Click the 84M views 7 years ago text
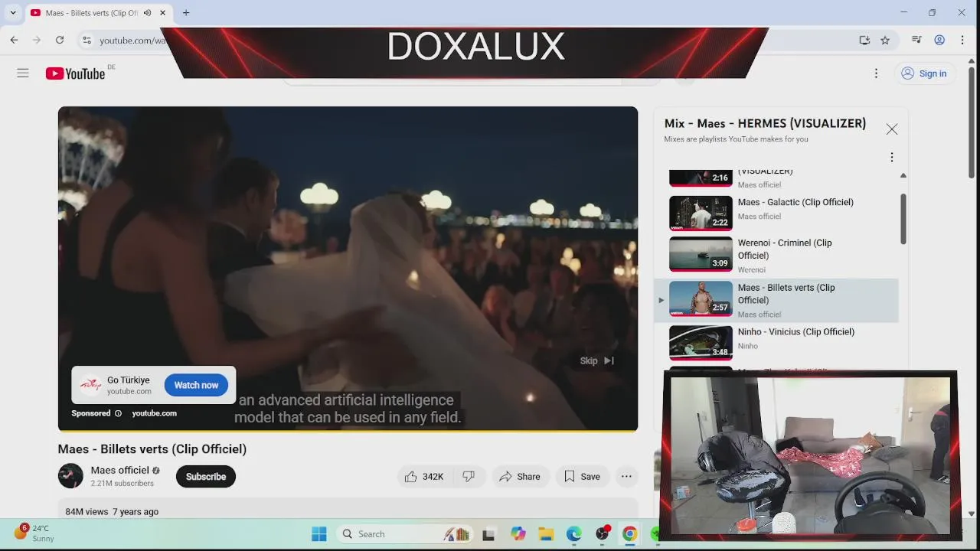 pos(112,511)
